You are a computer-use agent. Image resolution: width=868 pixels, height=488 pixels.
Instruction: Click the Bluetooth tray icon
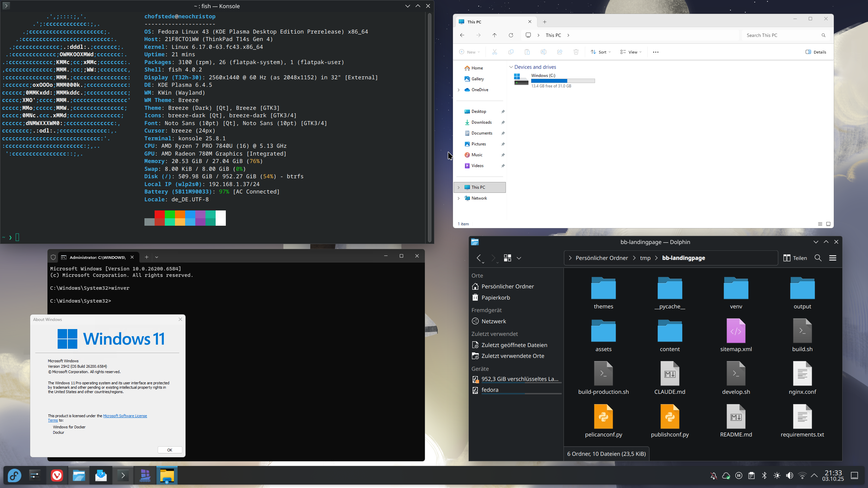pos(764,476)
